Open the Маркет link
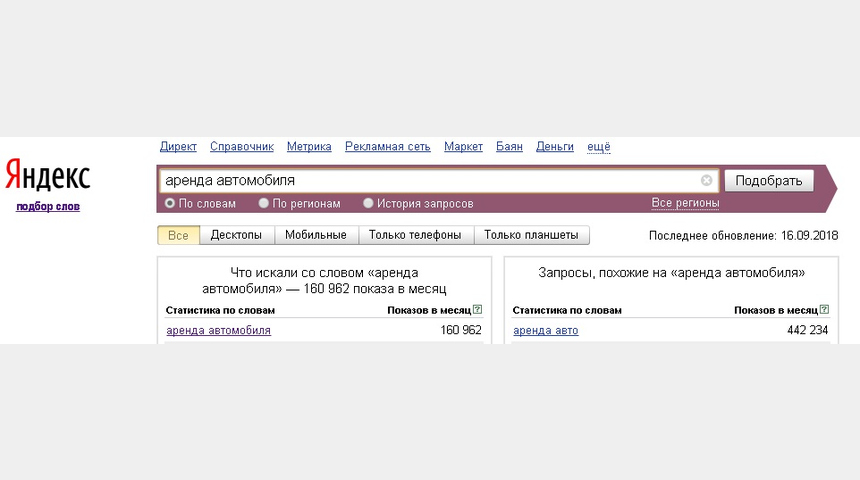This screenshot has height=480, width=860. pyautogui.click(x=463, y=146)
